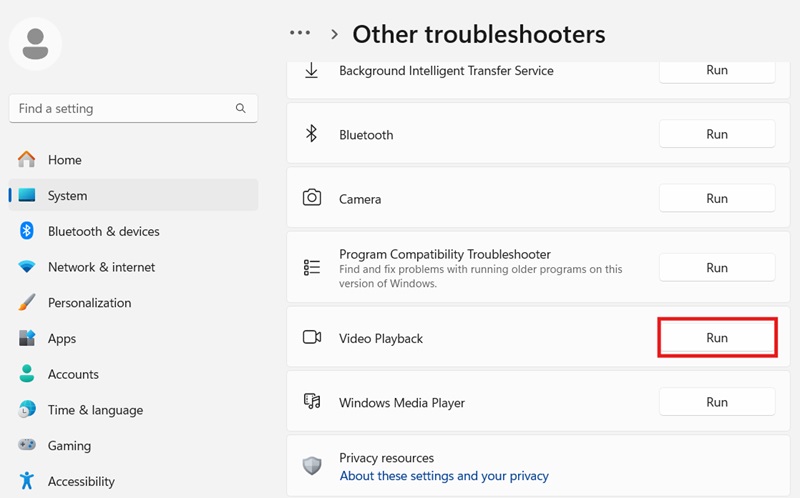Screen dimensions: 800x498
Task: Click the Other troubleshooters page title
Action: click(479, 34)
